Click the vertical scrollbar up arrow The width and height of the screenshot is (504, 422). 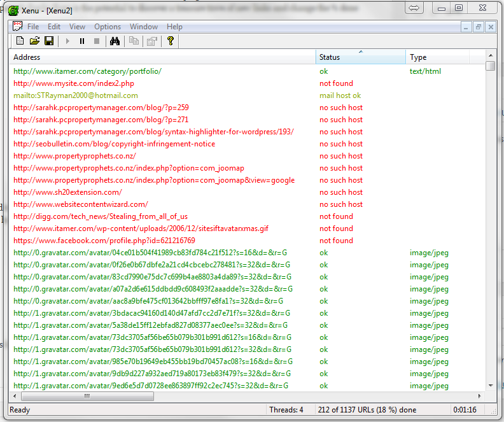[491, 55]
